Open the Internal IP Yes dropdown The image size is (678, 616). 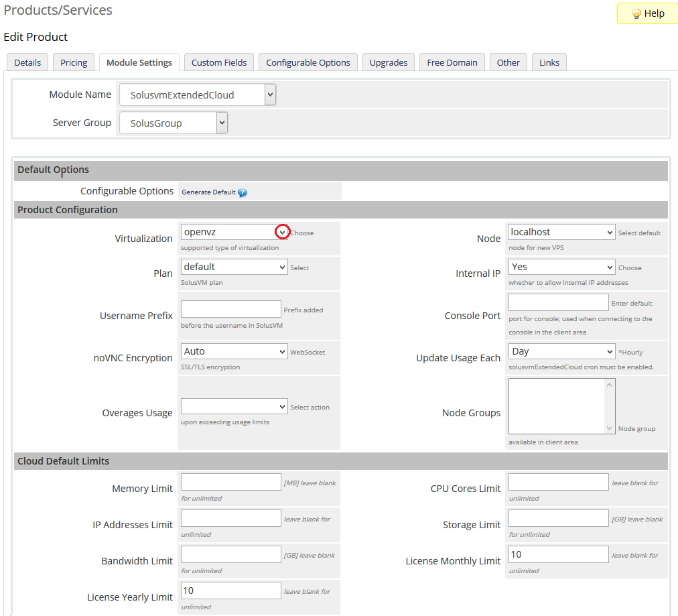(x=561, y=267)
